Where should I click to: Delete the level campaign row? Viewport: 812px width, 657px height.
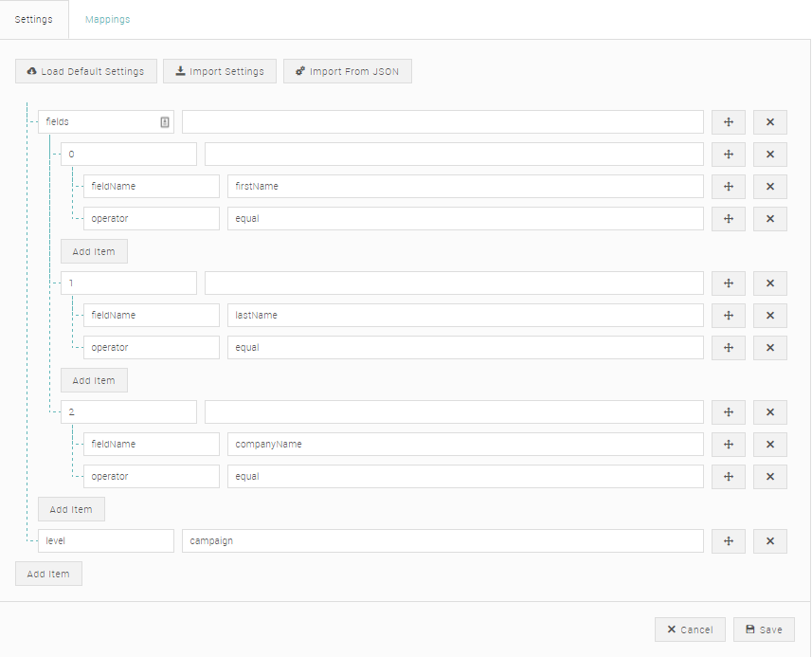point(770,541)
